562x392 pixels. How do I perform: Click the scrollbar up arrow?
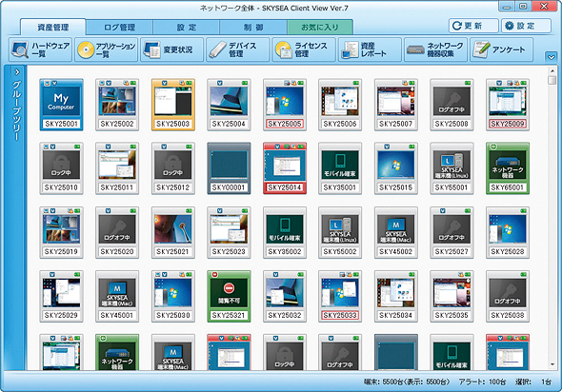[x=552, y=70]
